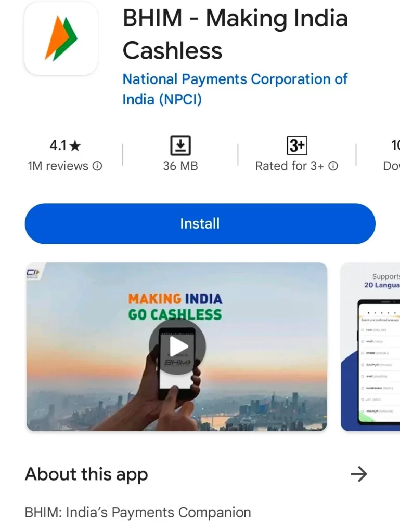Tap the BHIM app logo icon
This screenshot has height=532, width=400.
coord(61,38)
